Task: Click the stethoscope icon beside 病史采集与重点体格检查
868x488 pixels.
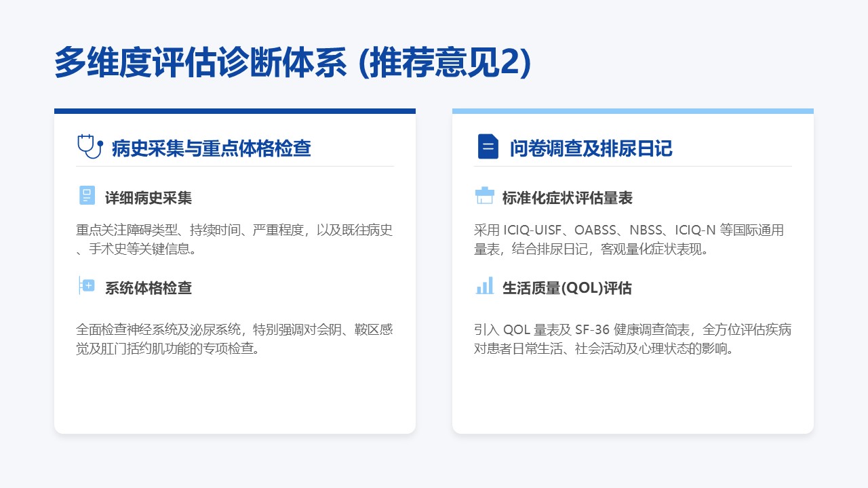Action: point(89,147)
